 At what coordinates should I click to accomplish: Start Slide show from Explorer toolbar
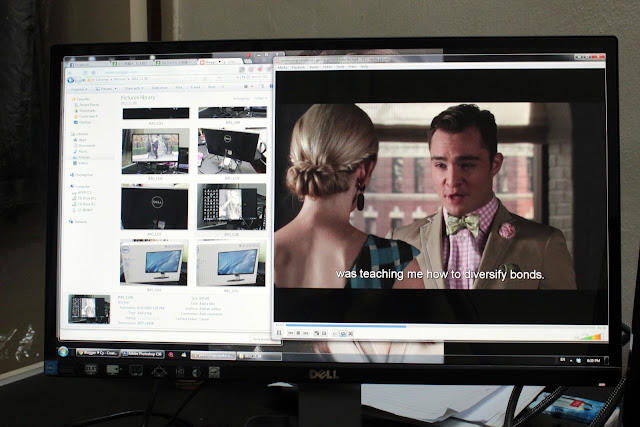pos(160,88)
